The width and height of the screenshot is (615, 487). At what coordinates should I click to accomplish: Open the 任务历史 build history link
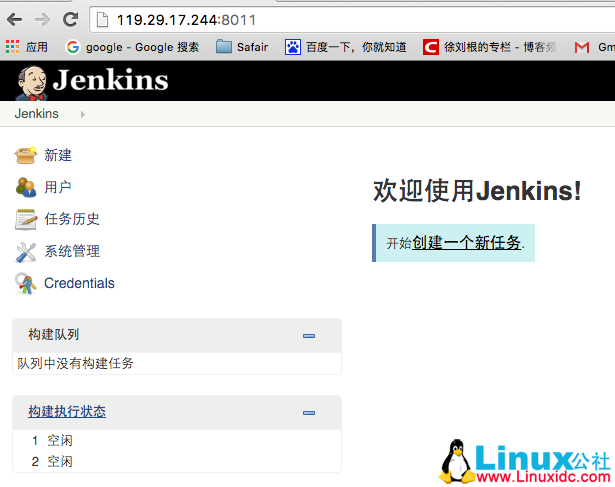pyautogui.click(x=72, y=219)
